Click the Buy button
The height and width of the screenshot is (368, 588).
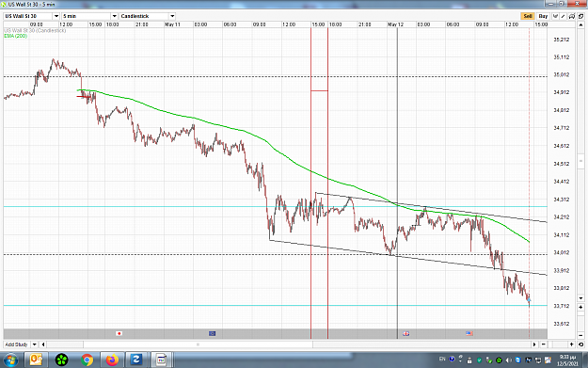click(543, 16)
